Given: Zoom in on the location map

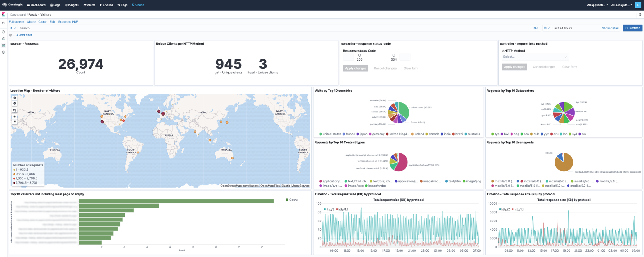Looking at the screenshot, I should (14, 98).
